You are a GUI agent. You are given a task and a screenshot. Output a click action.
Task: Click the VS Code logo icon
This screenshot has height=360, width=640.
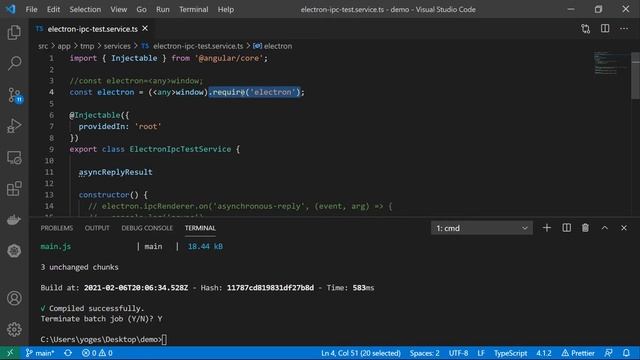click(11, 9)
